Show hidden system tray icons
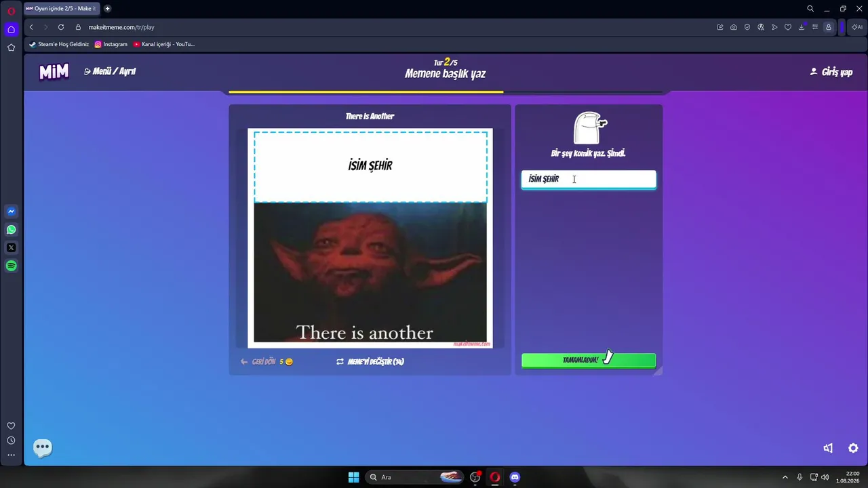The image size is (868, 488). [785, 477]
